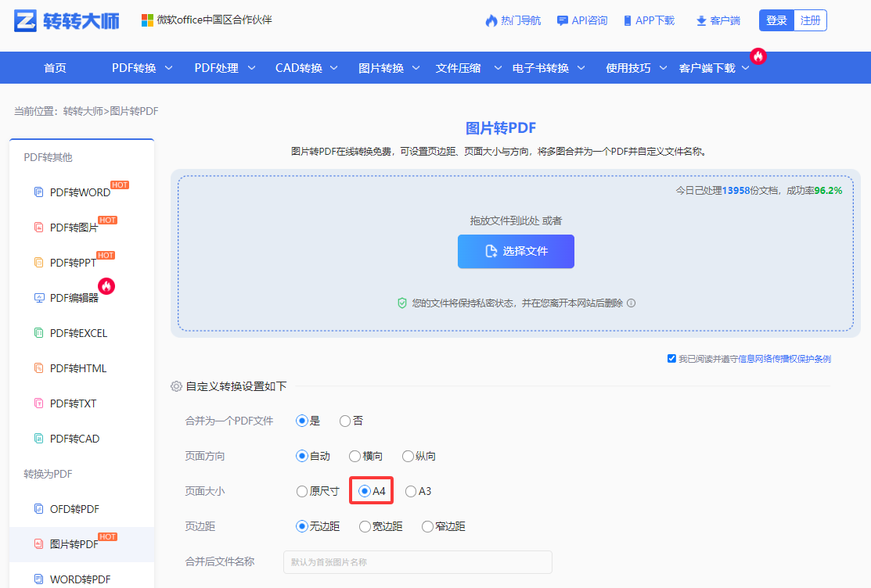The image size is (871, 588).
Task: Choose A4 page size
Action: pyautogui.click(x=365, y=491)
